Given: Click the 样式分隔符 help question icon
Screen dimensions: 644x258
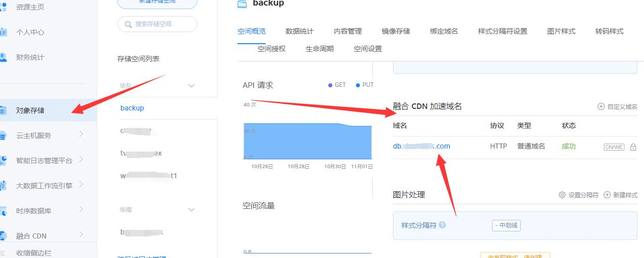Looking at the screenshot, I should point(442,225).
